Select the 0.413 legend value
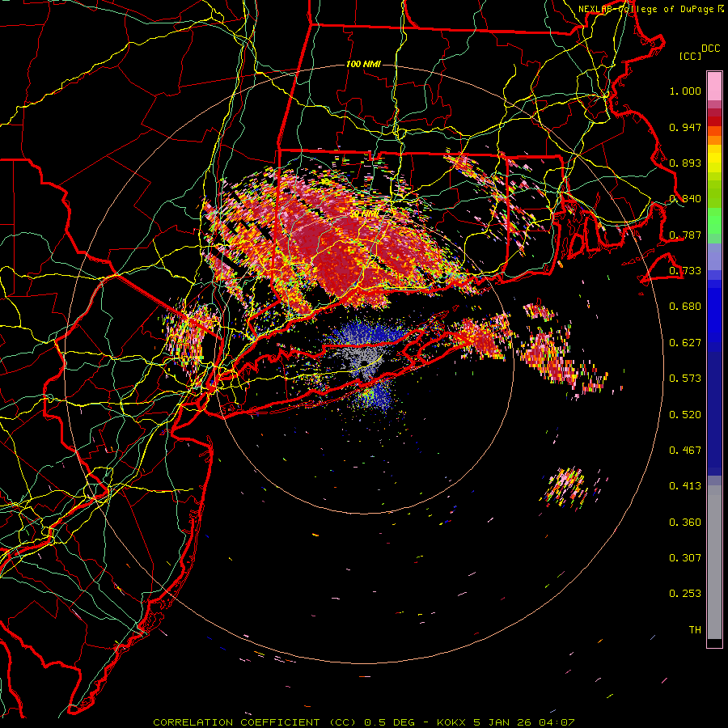728x728 pixels. tap(685, 486)
